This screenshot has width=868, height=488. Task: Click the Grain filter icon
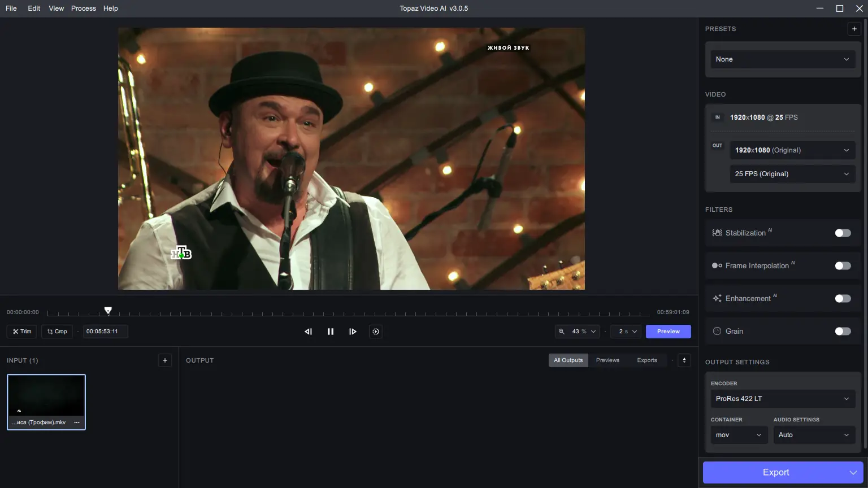click(717, 331)
